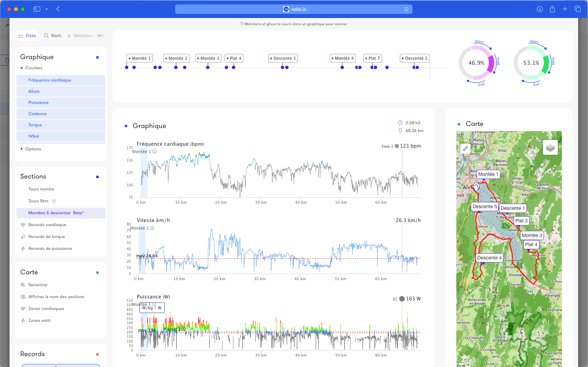Switch to the Rech. tab
Image resolution: width=588 pixels, height=367 pixels.
click(x=53, y=36)
